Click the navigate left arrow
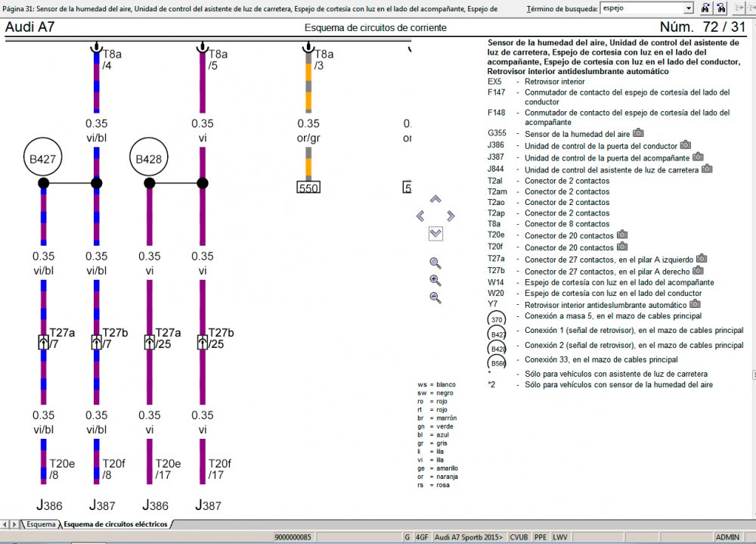The image size is (756, 544). (420, 216)
